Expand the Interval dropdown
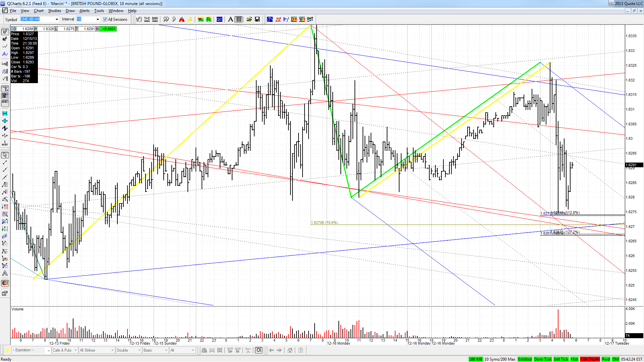Image resolution: width=644 pixels, height=362 pixels. point(98,19)
